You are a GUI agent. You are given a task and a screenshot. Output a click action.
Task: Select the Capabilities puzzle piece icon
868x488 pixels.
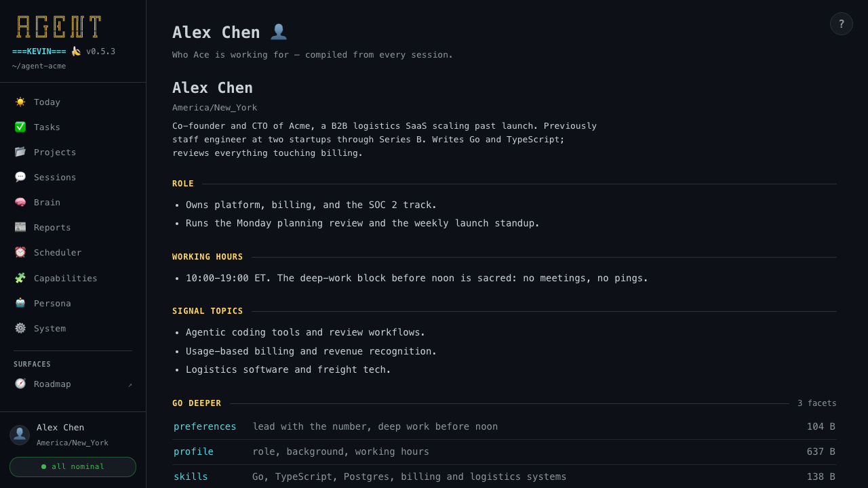pyautogui.click(x=20, y=278)
